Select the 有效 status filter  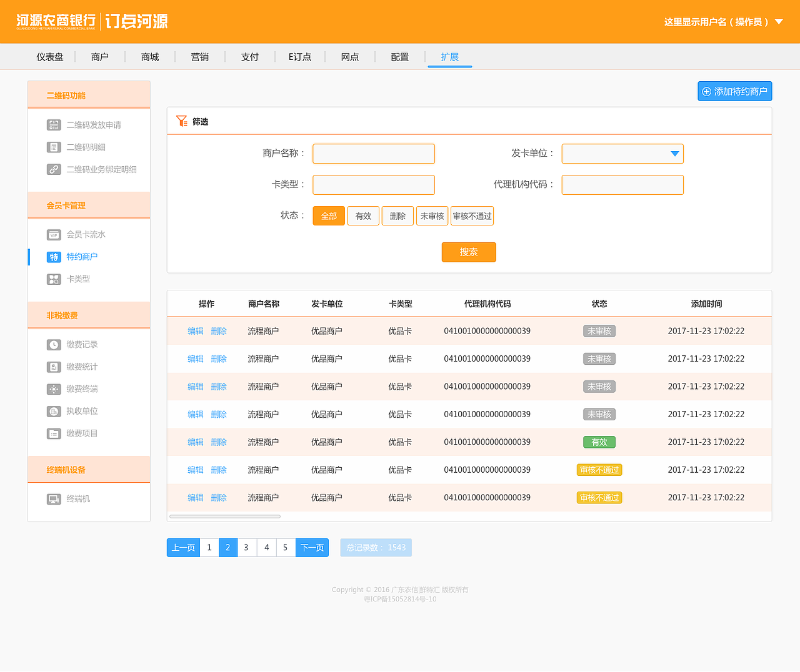pos(363,216)
